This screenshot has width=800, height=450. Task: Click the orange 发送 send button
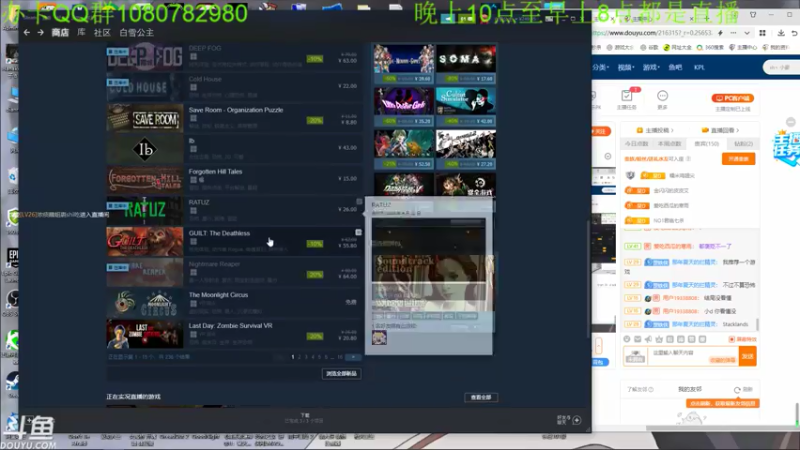click(x=747, y=356)
